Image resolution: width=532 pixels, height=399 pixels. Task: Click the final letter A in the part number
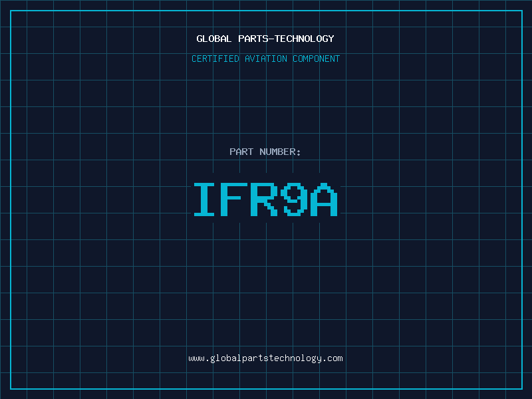coord(324,199)
